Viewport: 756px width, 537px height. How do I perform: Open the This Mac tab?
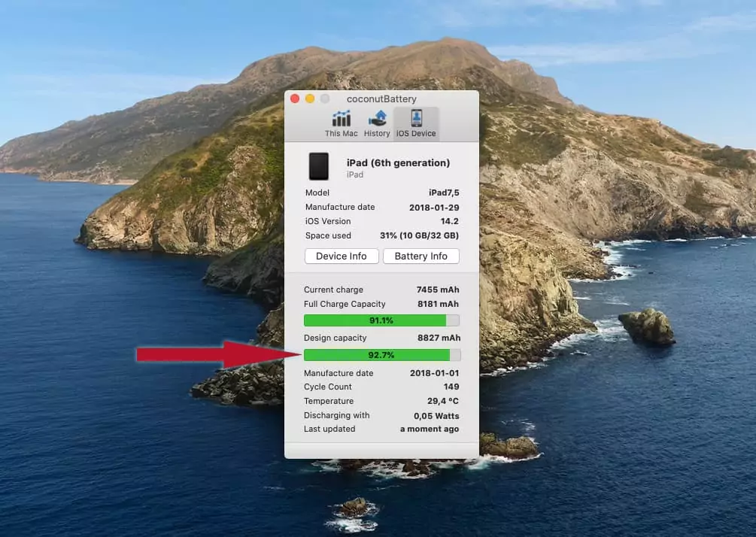tap(341, 124)
